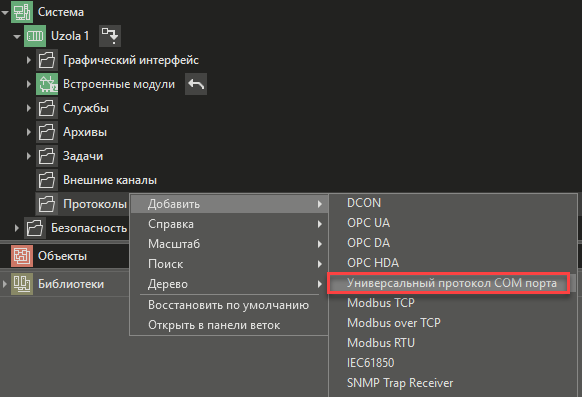582x397 pixels.
Task: Click the arrow next to Добавить
Action: [x=320, y=204]
